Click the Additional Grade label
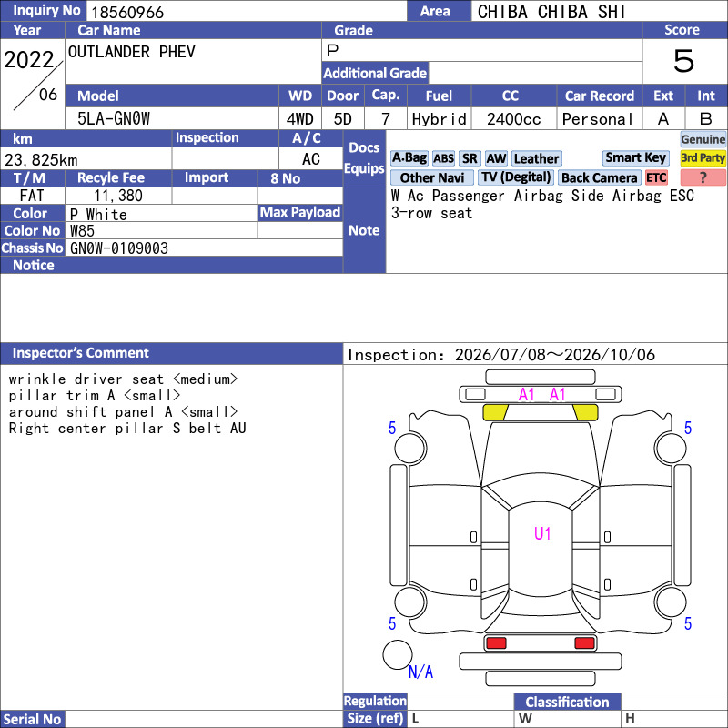728x728 pixels. click(375, 74)
